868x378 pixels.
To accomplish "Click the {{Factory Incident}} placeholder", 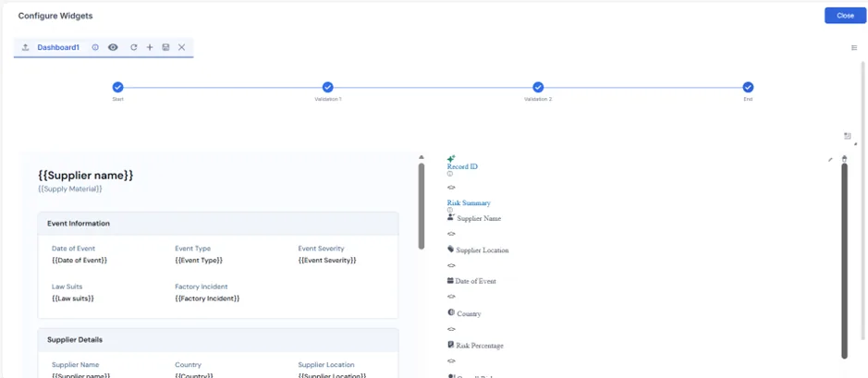I will (207, 299).
